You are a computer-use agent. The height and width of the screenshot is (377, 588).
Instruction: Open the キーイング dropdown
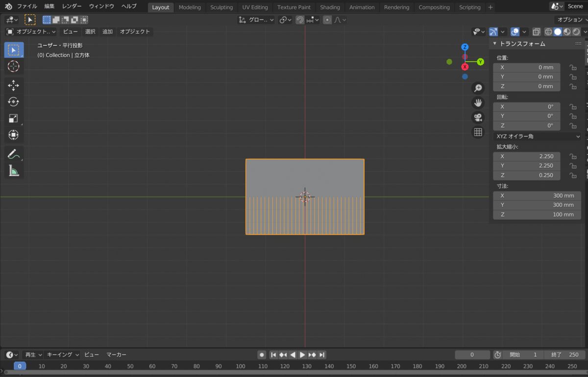click(x=63, y=354)
